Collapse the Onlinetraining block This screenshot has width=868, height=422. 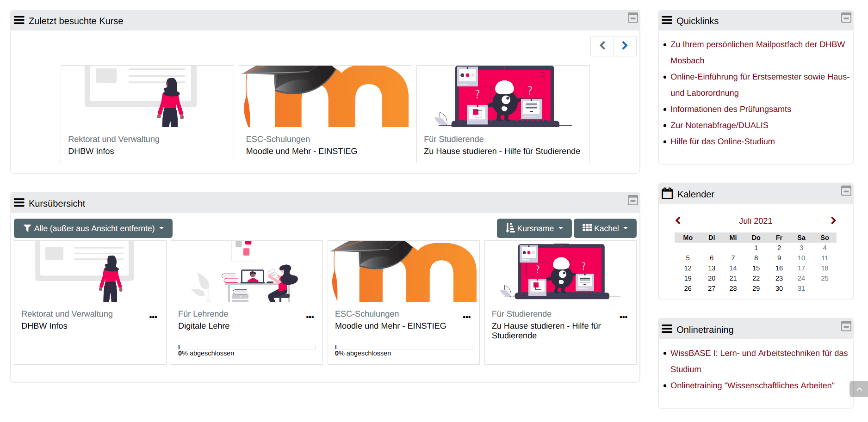(846, 326)
